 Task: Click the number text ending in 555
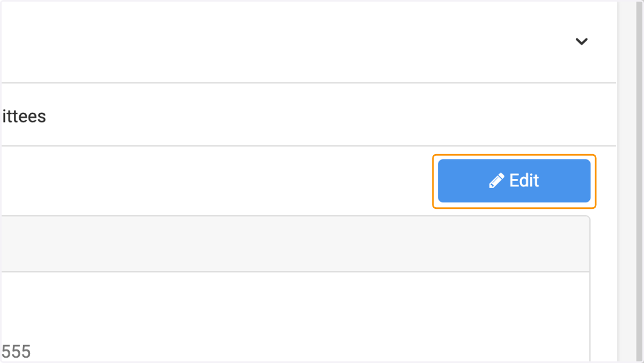coord(15,352)
